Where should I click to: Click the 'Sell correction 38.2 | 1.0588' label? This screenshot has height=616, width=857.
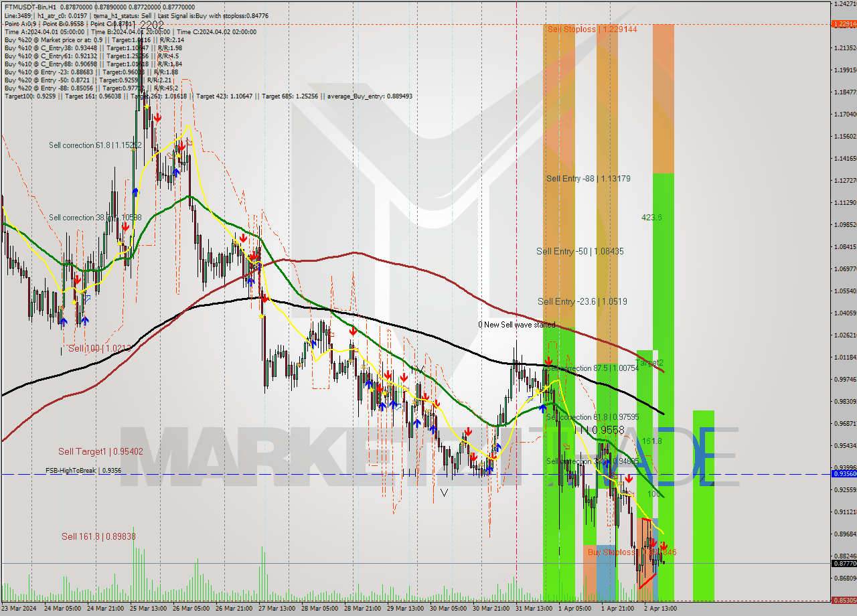pos(95,218)
